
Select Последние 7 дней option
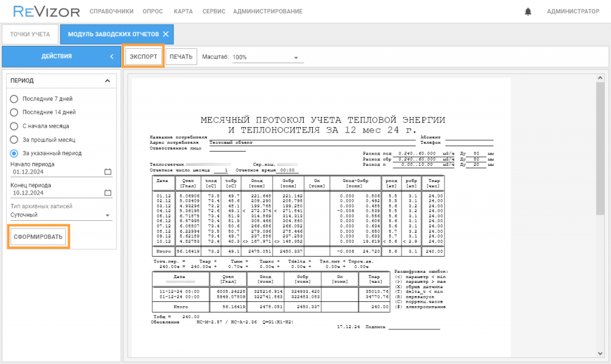click(x=14, y=99)
